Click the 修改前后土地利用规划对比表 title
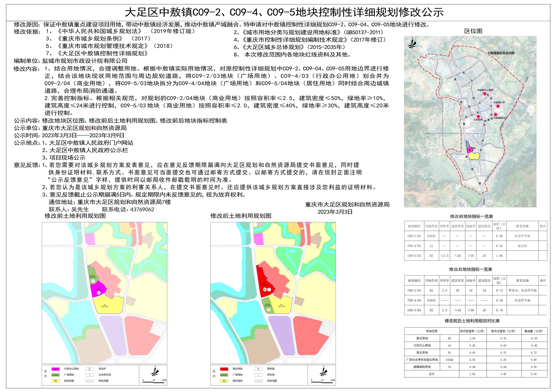555x392 pixels. [472, 321]
